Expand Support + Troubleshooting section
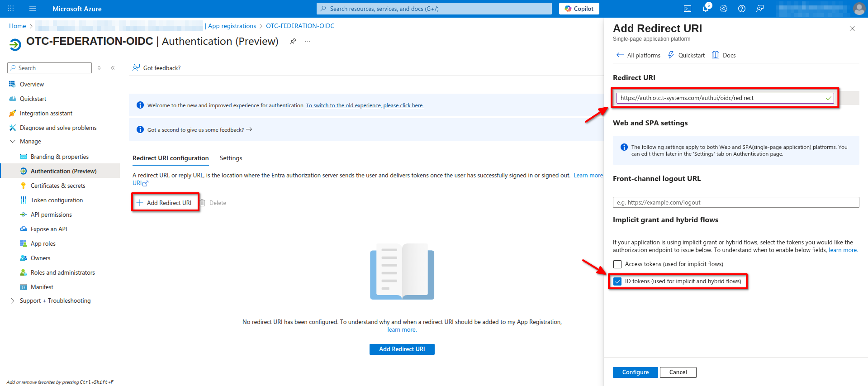 click(13, 301)
